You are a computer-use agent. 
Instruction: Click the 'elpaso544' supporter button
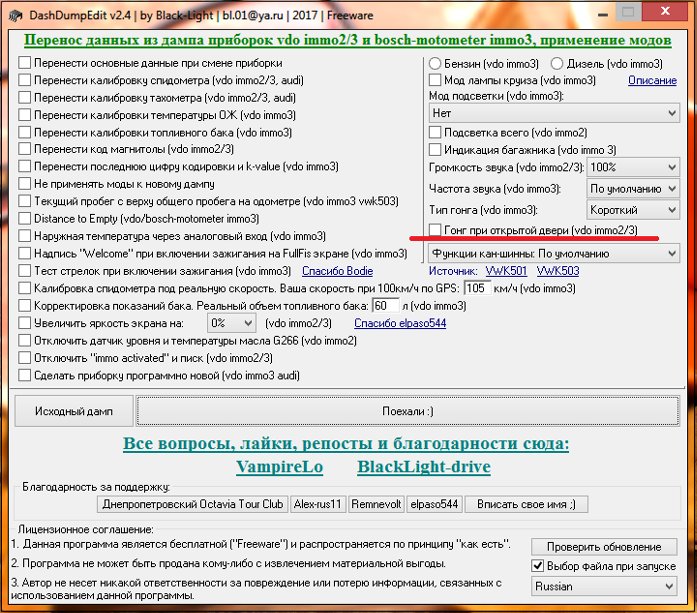[434, 504]
